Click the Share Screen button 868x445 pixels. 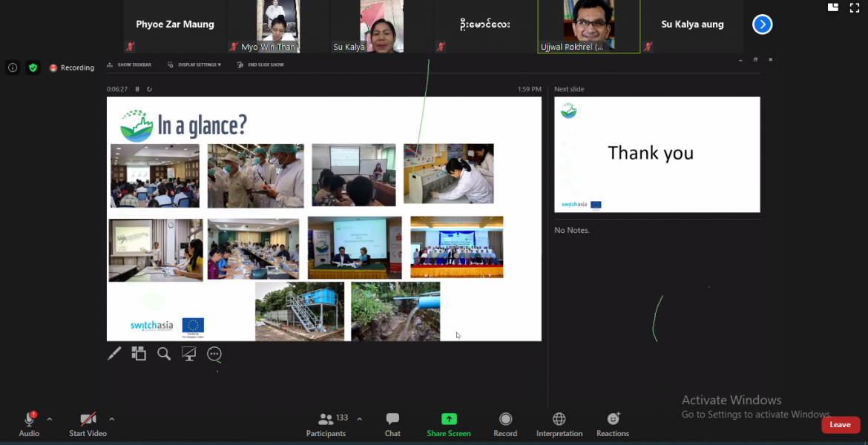(449, 424)
